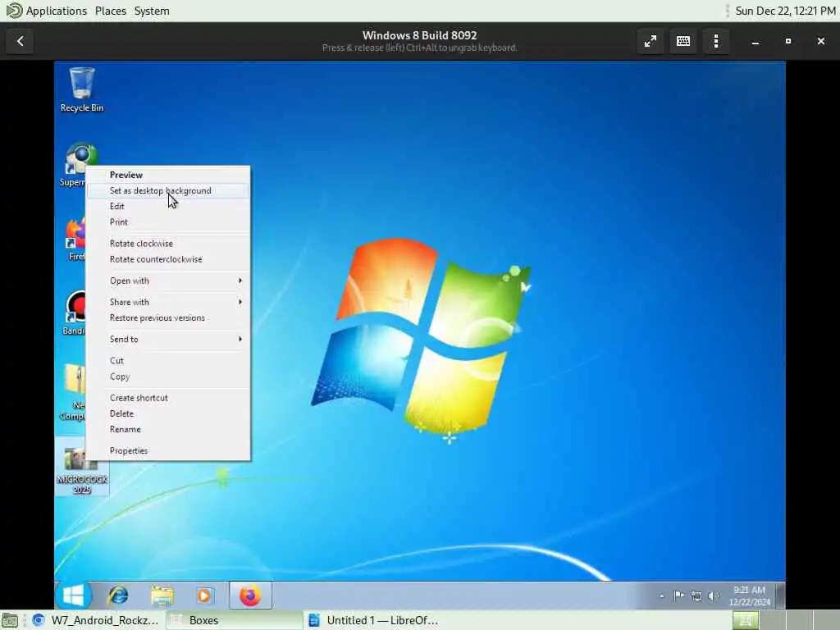Choose Cut from the context menu

click(168, 361)
